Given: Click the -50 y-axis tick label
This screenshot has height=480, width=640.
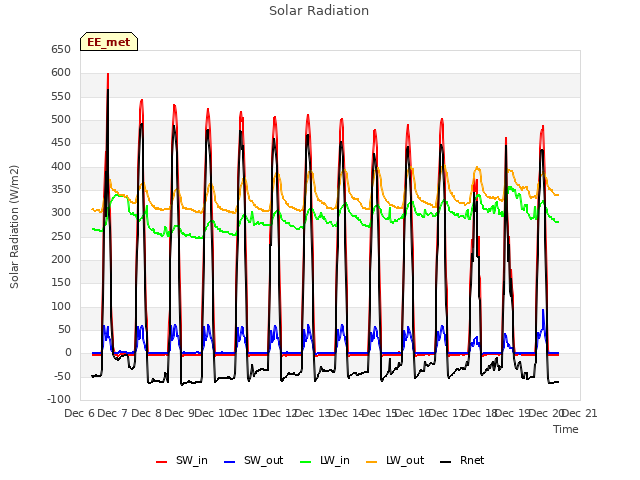Looking at the screenshot, I should coord(62,376).
